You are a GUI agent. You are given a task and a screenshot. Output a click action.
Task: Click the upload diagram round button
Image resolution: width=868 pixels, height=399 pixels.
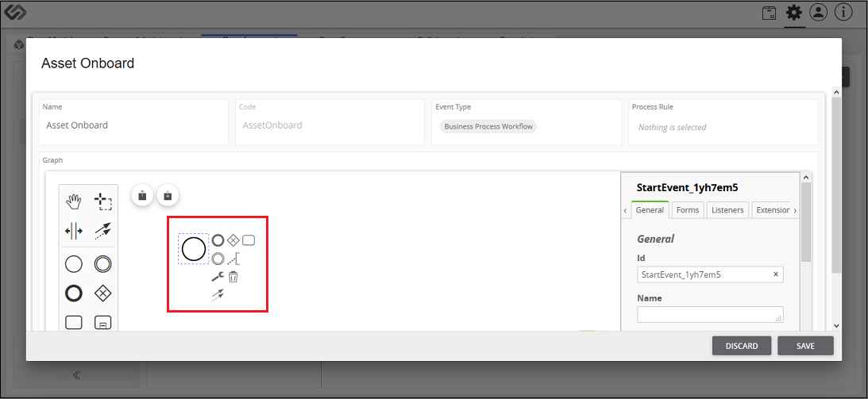tap(142, 195)
